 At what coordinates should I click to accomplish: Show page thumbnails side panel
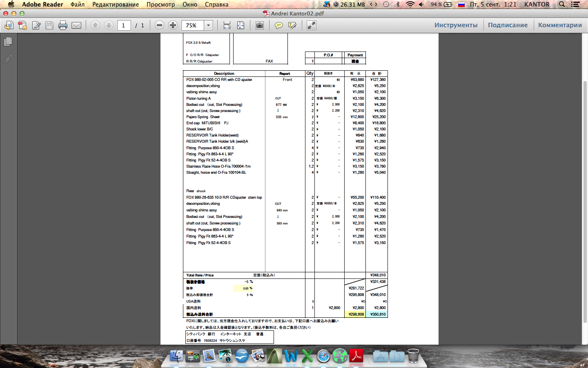[x=8, y=42]
